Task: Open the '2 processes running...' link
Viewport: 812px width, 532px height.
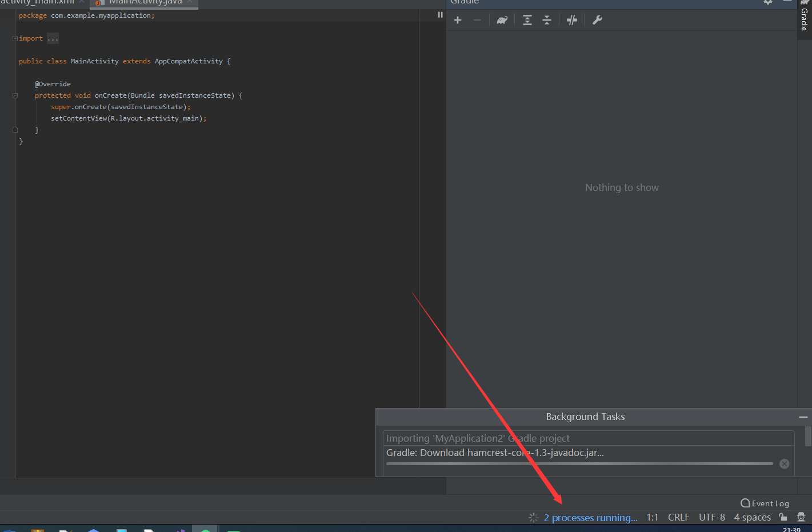Action: point(591,518)
